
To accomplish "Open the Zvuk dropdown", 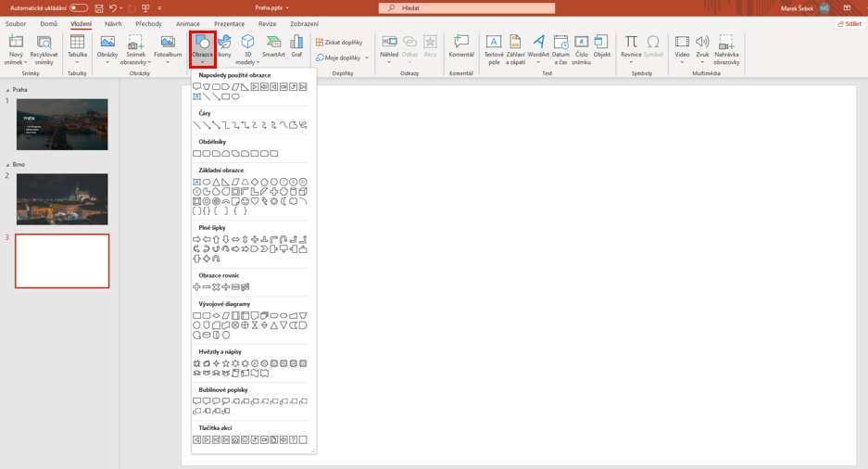I will click(x=702, y=62).
